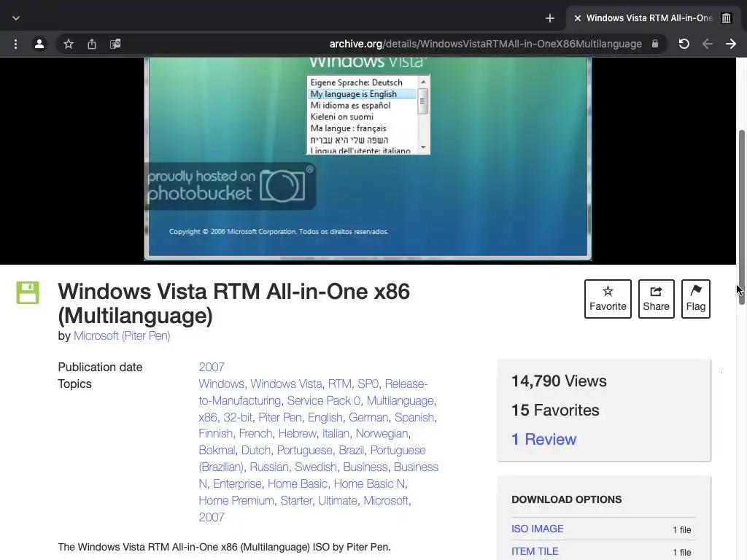The image size is (747, 560).
Task: Bookmark page with star icon
Action: pyautogui.click(x=69, y=44)
